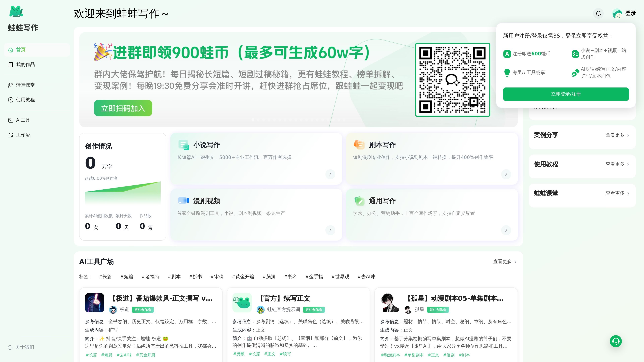Open AI工具 in the sidebar

37,120
